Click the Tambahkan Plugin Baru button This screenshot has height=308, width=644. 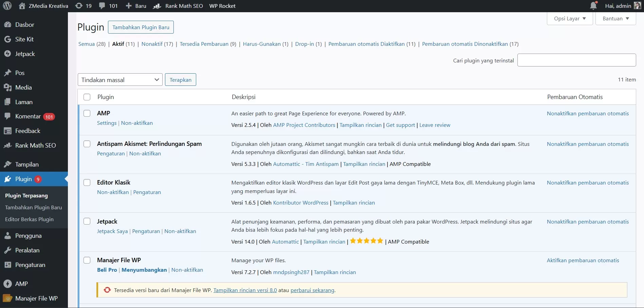pyautogui.click(x=141, y=27)
